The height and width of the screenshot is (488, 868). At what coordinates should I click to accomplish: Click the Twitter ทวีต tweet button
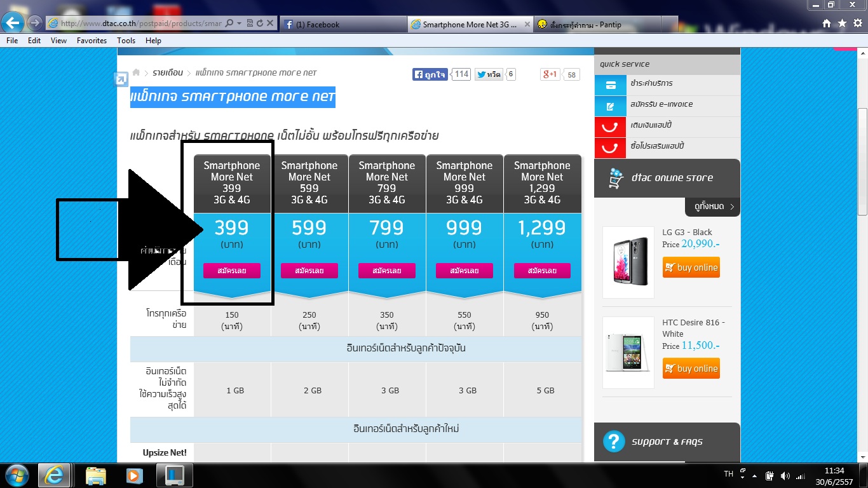coord(489,74)
